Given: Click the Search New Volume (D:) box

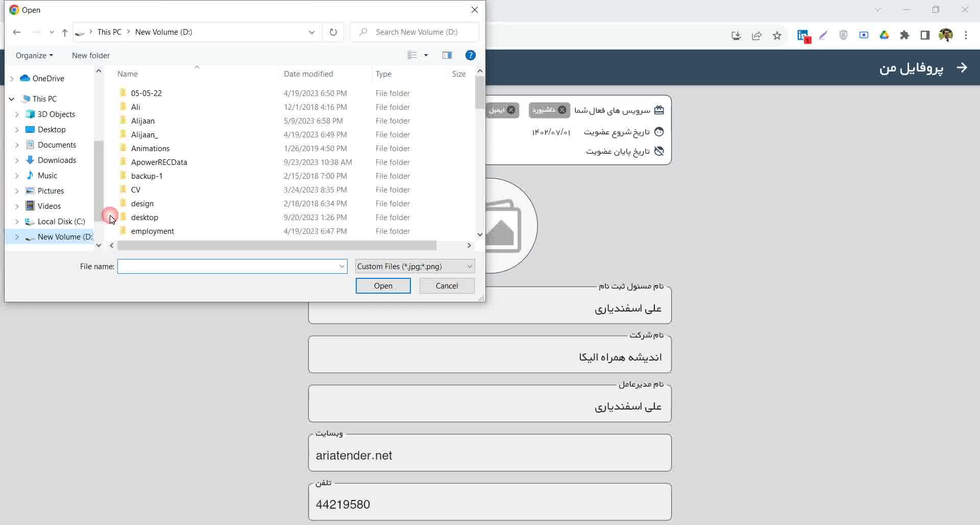Looking at the screenshot, I should click(x=414, y=32).
